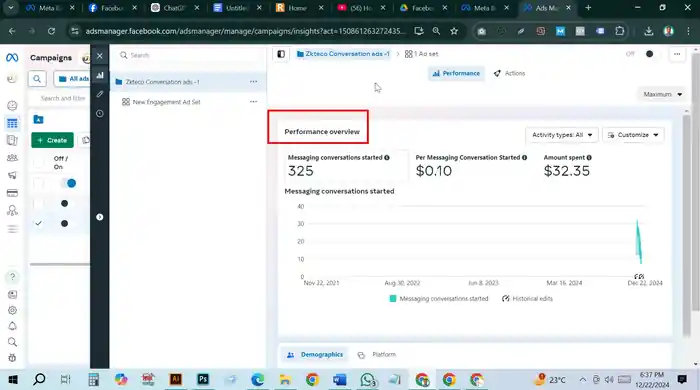Click the Meta logo icon
700x390 pixels.
point(12,58)
